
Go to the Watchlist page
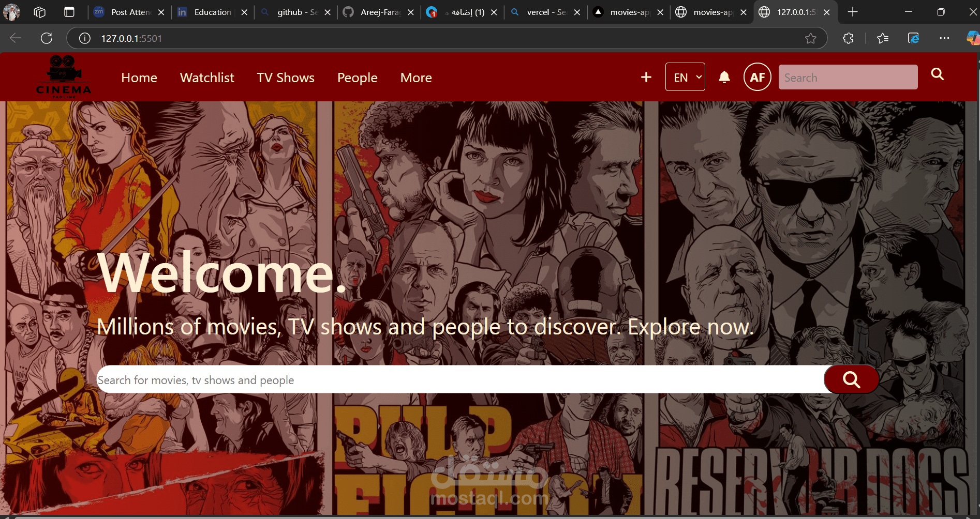pos(207,78)
